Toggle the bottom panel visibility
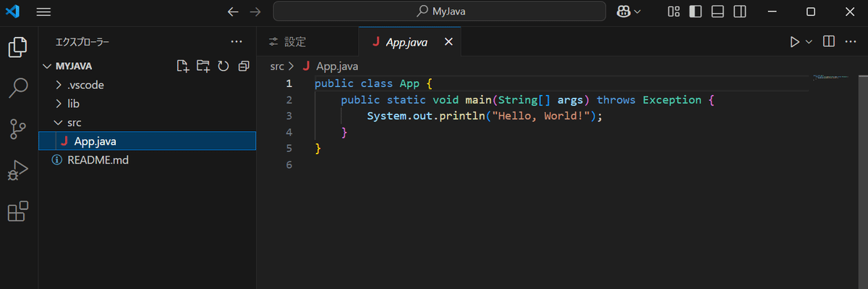 coord(718,12)
